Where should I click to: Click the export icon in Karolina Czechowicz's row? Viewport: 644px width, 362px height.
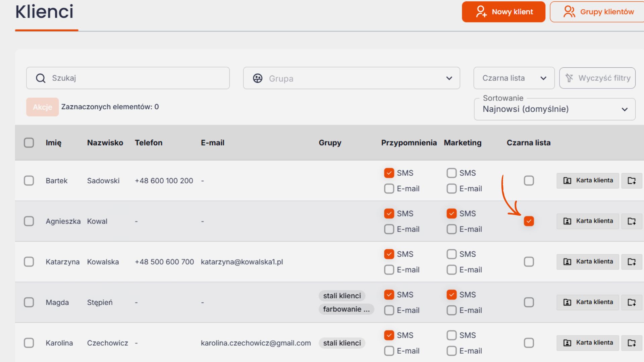pyautogui.click(x=632, y=343)
